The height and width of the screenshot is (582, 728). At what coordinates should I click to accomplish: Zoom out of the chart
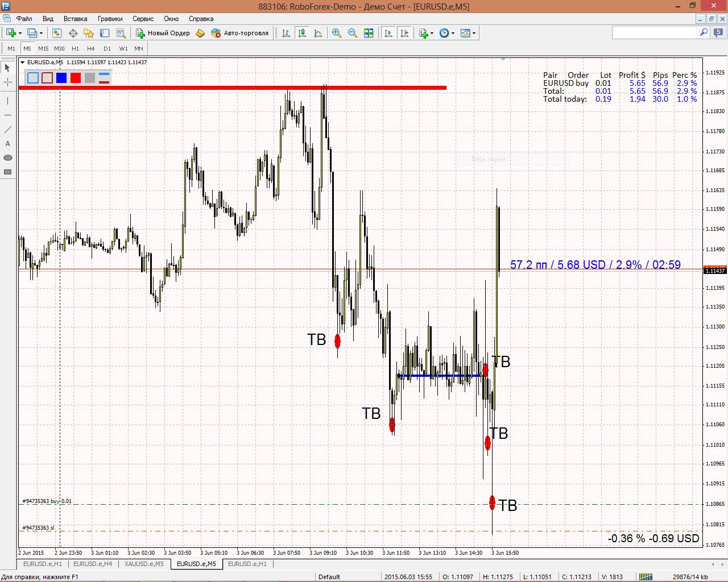click(353, 33)
